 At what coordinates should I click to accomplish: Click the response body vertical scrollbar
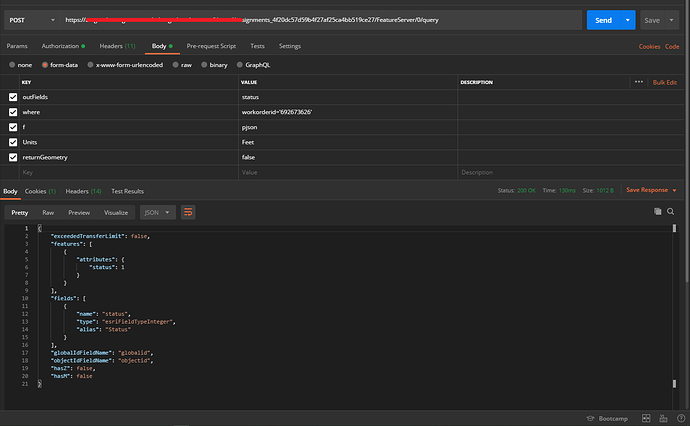pyautogui.click(x=674, y=306)
